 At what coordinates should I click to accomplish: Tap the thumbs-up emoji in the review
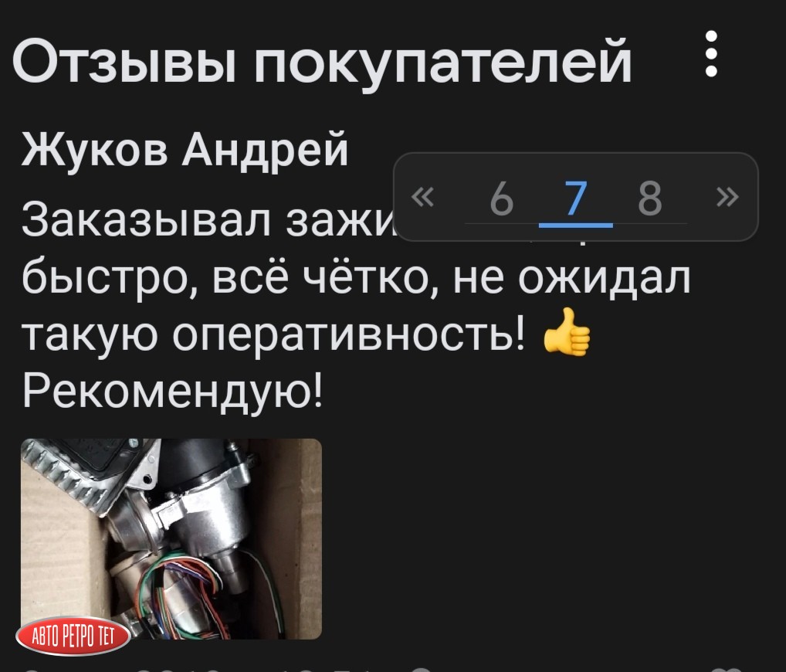[x=567, y=332]
